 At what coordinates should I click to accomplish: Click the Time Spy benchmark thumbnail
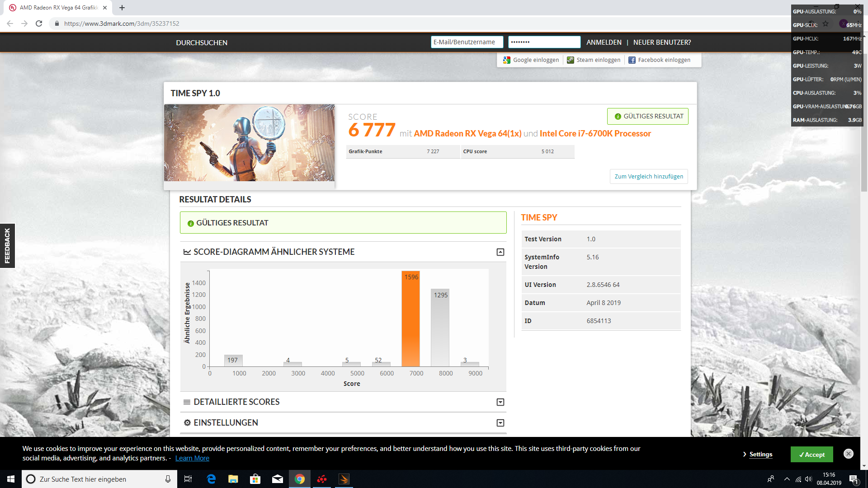249,143
